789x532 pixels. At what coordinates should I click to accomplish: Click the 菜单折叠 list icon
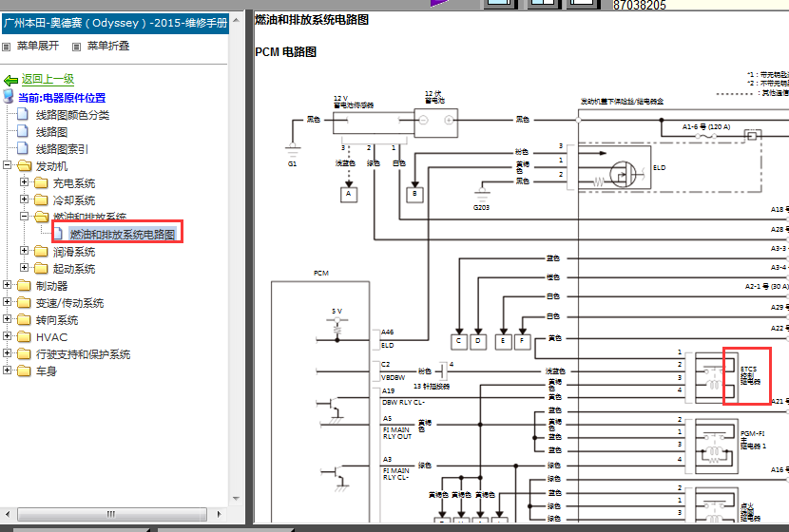[x=76, y=47]
